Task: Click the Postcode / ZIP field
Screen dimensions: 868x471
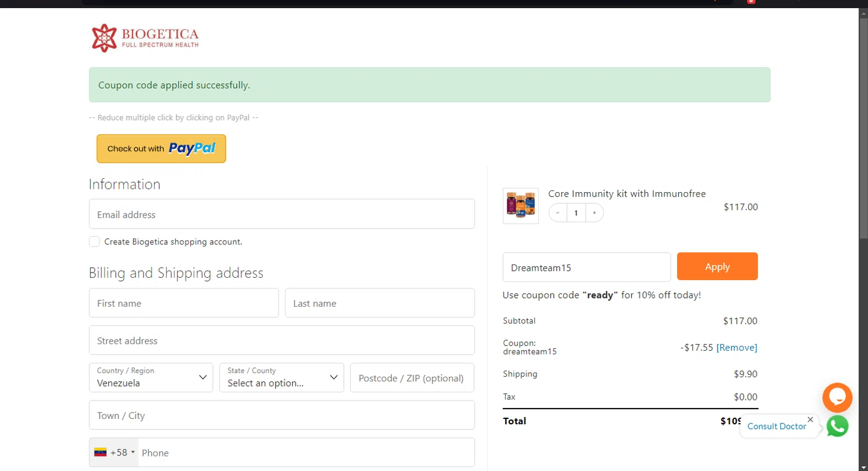Action: click(412, 377)
